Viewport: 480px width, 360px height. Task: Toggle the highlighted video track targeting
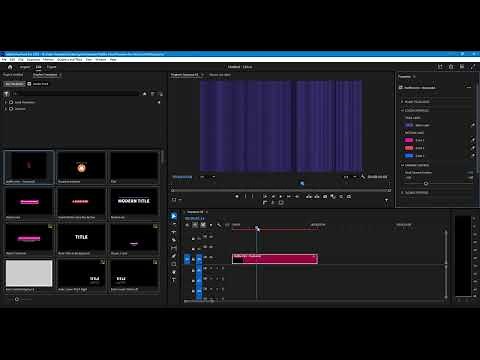[199, 259]
